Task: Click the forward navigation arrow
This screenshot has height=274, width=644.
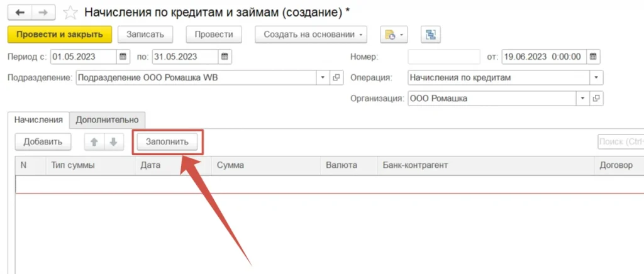Action: coord(43,13)
